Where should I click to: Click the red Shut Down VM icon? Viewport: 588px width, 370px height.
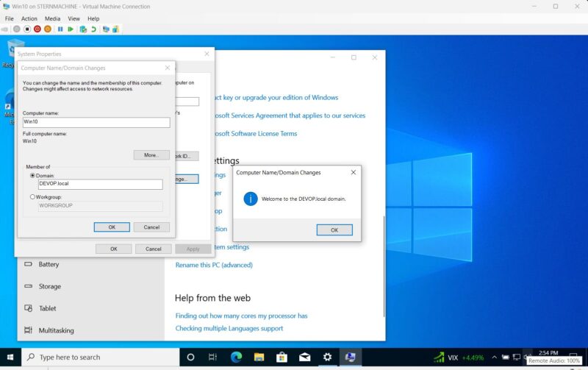pos(37,29)
